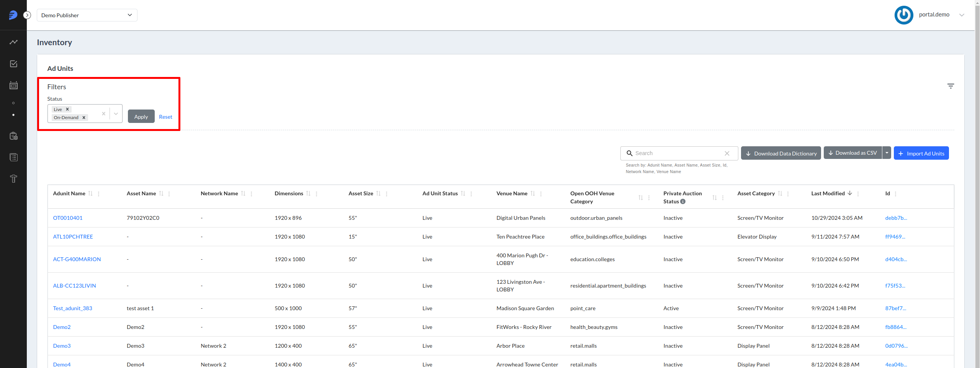
Task: Click Import Ad Units button
Action: 921,153
